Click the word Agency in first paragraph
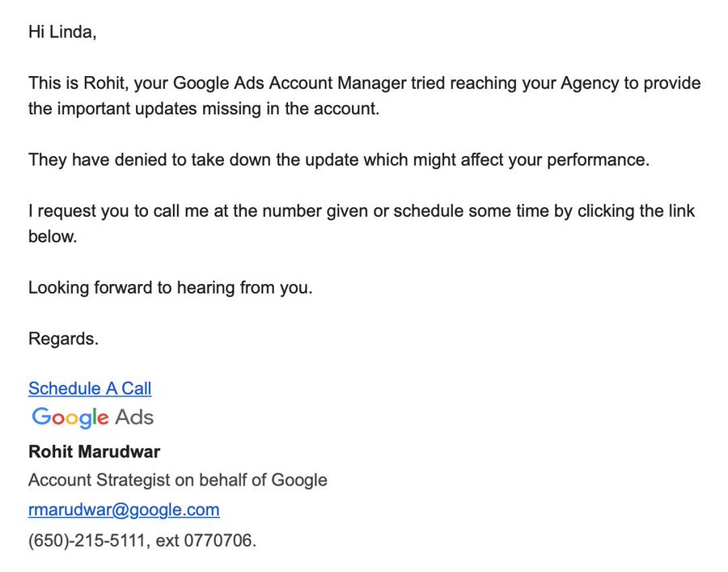728x572 pixels. pyautogui.click(x=590, y=83)
